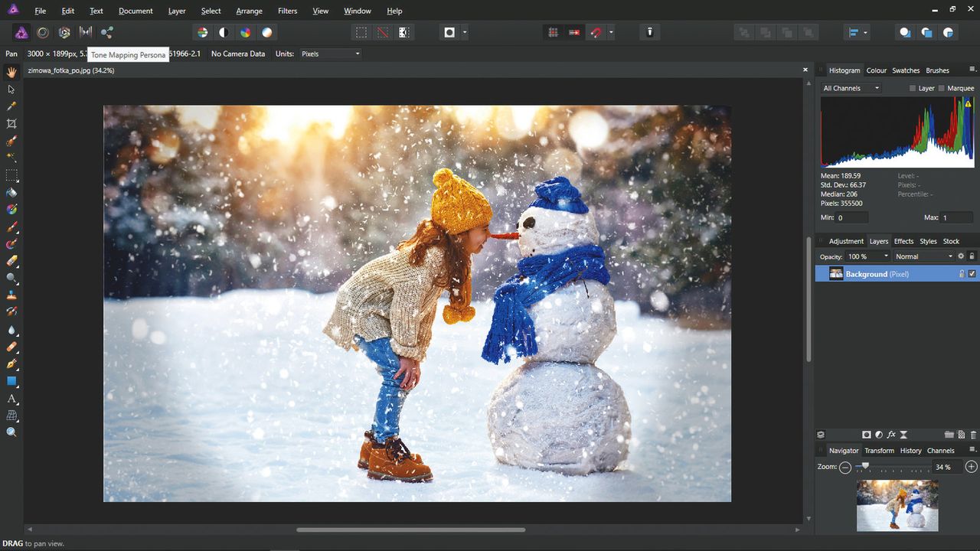Select the Artistic Text tool
The height and width of the screenshot is (551, 980).
11,399
